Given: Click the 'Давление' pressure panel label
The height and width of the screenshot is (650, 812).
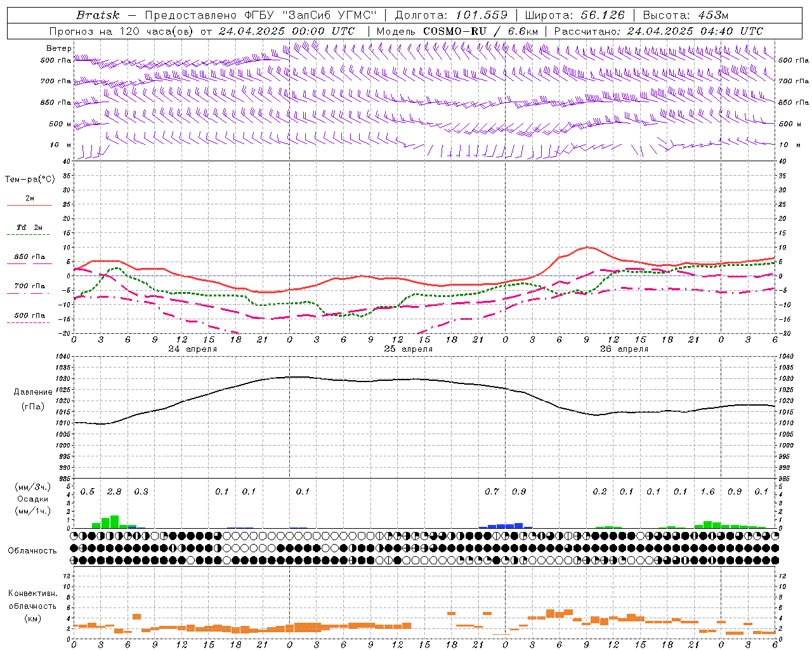Looking at the screenshot, I should click(33, 392).
